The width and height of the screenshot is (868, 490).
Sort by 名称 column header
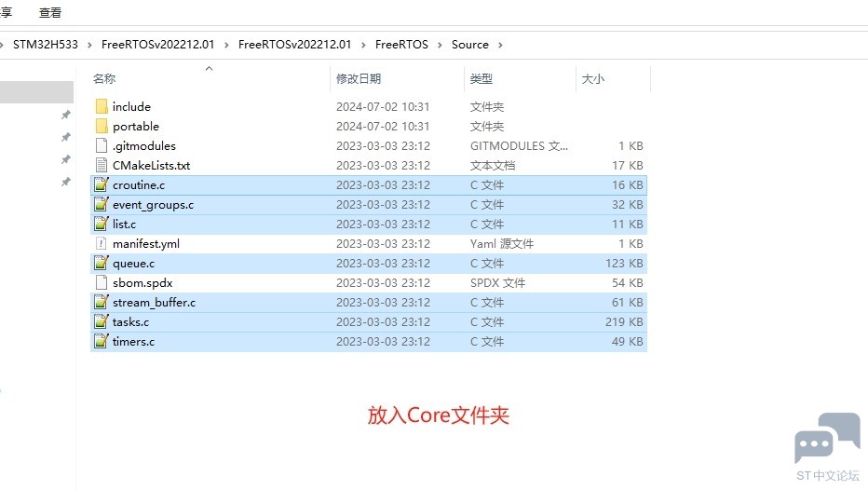(x=104, y=78)
